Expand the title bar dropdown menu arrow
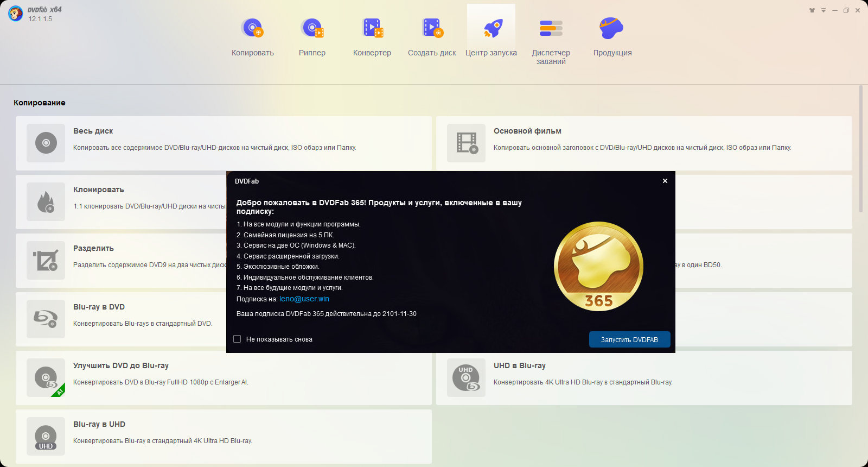 (x=824, y=10)
